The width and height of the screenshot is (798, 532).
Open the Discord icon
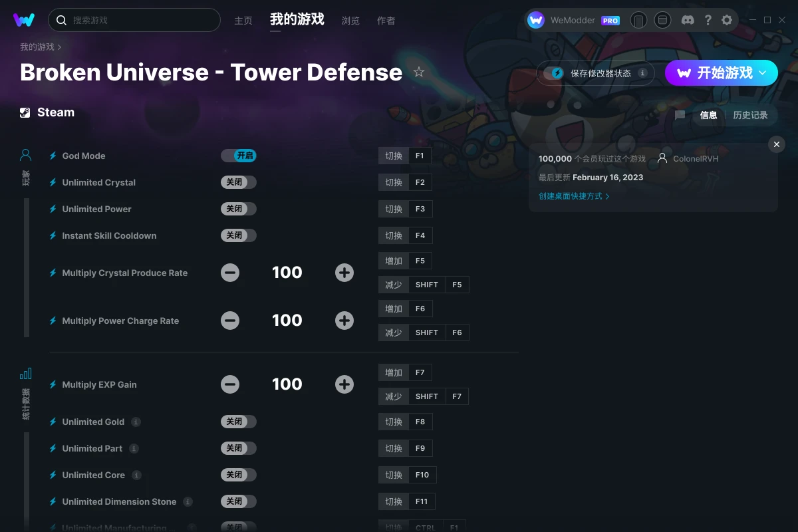click(688, 20)
